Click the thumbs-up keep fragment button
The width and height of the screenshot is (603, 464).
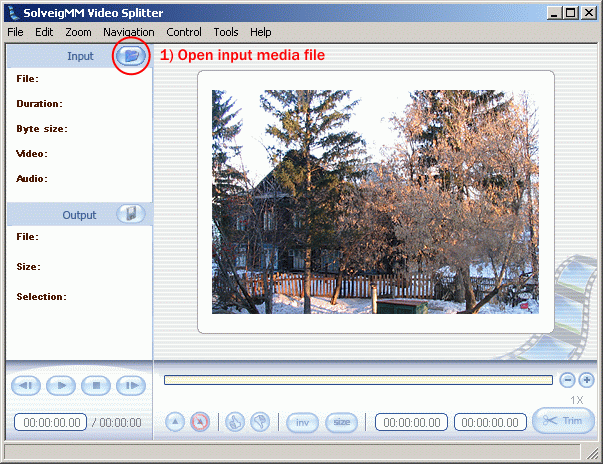click(x=235, y=422)
